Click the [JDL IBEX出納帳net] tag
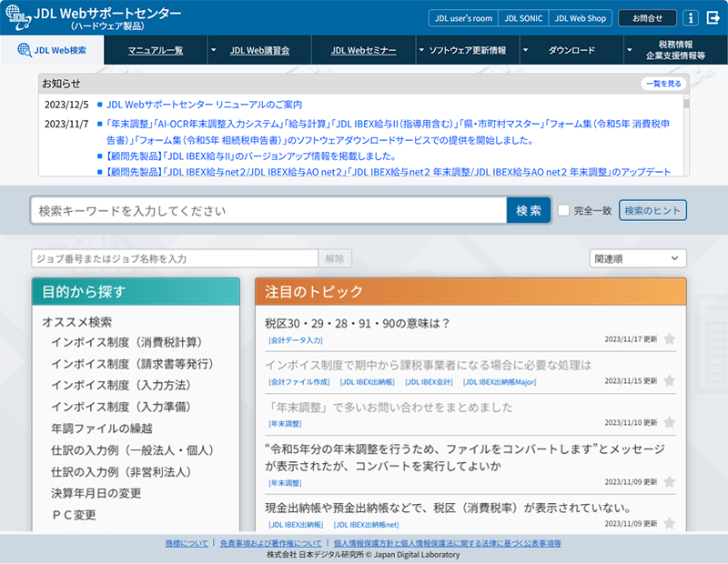The image size is (728, 564). pyautogui.click(x=367, y=525)
